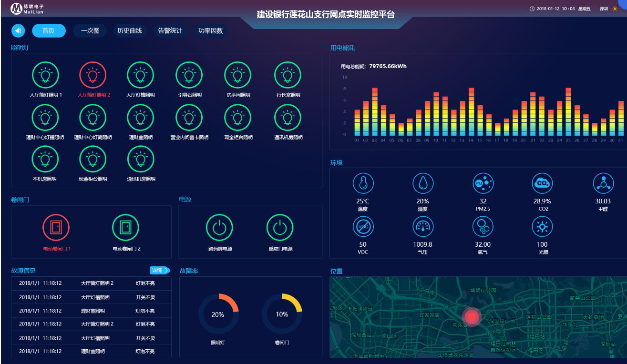Open the 告警统计 tab
This screenshot has height=364, width=627.
pos(170,30)
